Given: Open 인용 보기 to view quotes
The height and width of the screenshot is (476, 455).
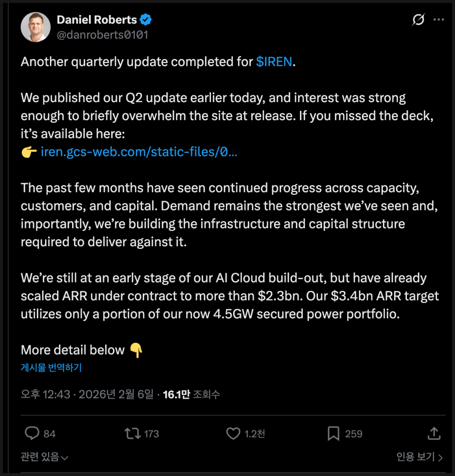Looking at the screenshot, I should pyautogui.click(x=419, y=457).
